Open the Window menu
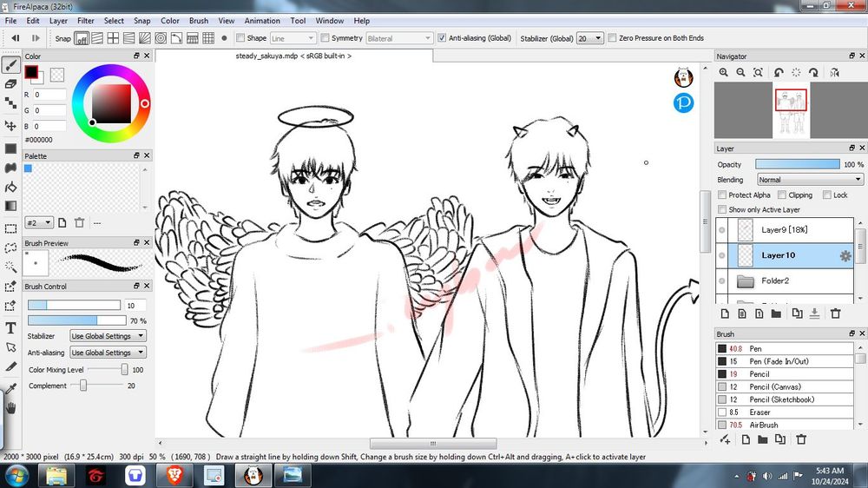Screen dimensions: 868x488 [329, 21]
